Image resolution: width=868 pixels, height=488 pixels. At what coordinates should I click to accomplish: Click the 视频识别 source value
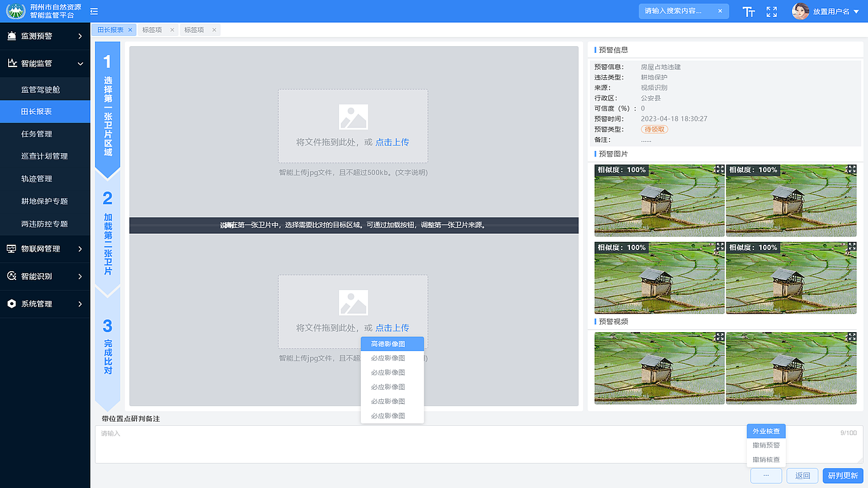point(654,88)
